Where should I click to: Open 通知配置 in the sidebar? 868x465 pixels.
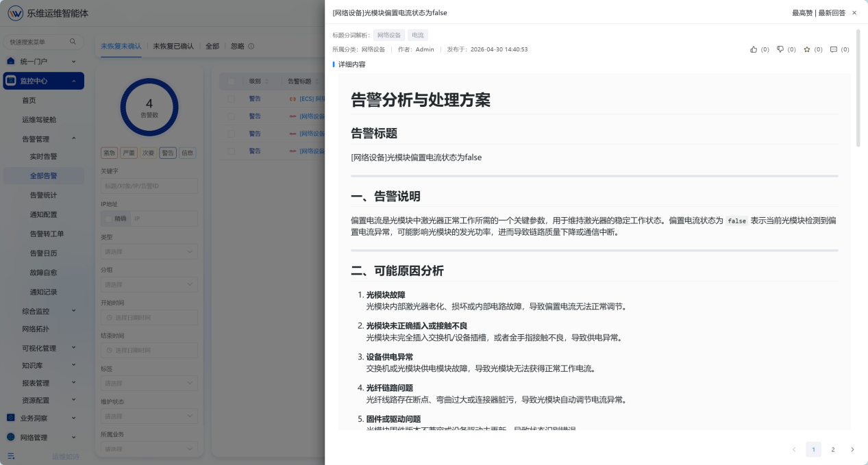pos(43,214)
